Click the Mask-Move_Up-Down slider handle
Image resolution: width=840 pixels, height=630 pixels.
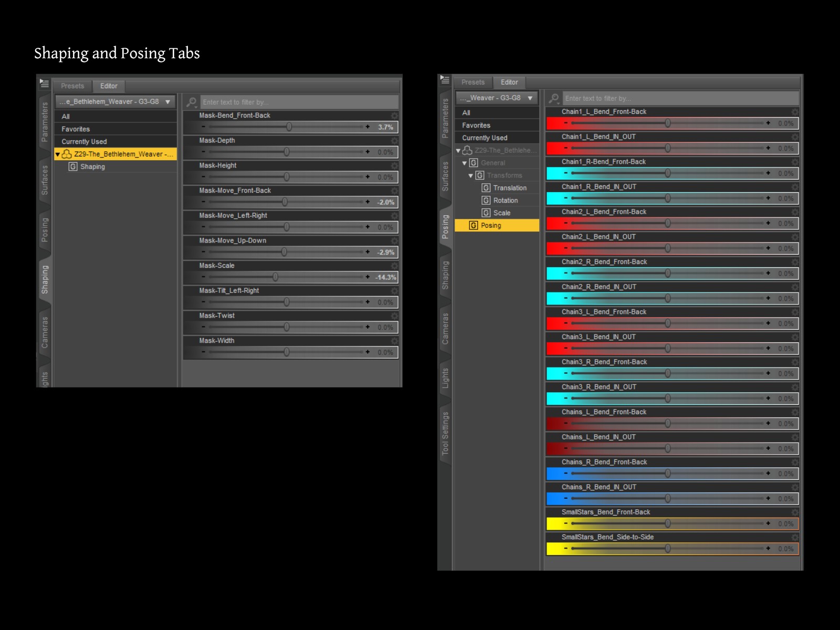[284, 252]
